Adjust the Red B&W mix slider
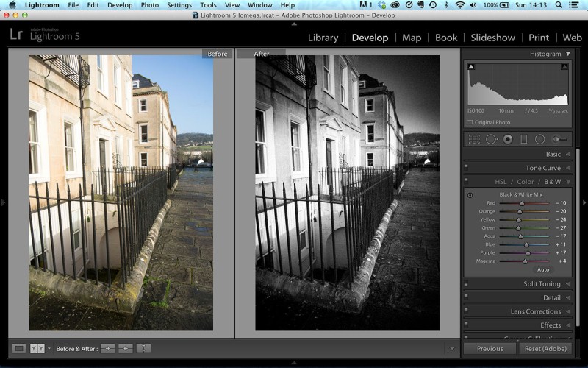This screenshot has height=368, width=588. coord(522,203)
